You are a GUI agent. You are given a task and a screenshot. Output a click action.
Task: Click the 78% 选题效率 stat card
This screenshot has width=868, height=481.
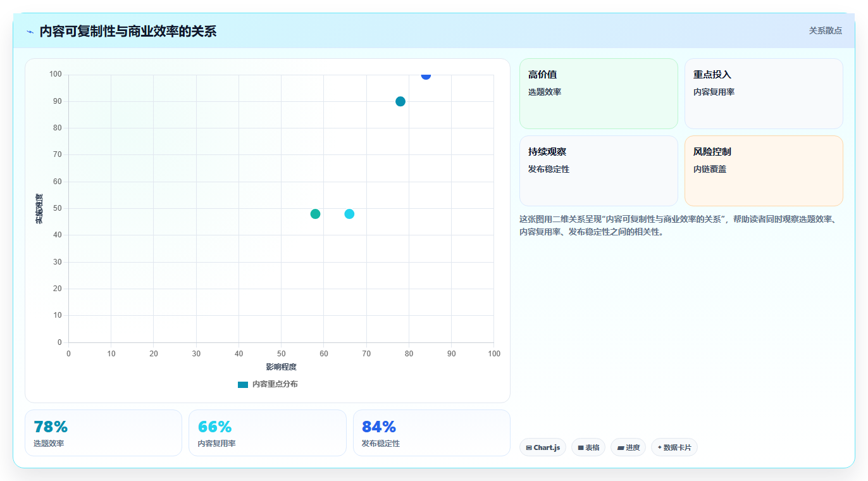click(x=103, y=433)
